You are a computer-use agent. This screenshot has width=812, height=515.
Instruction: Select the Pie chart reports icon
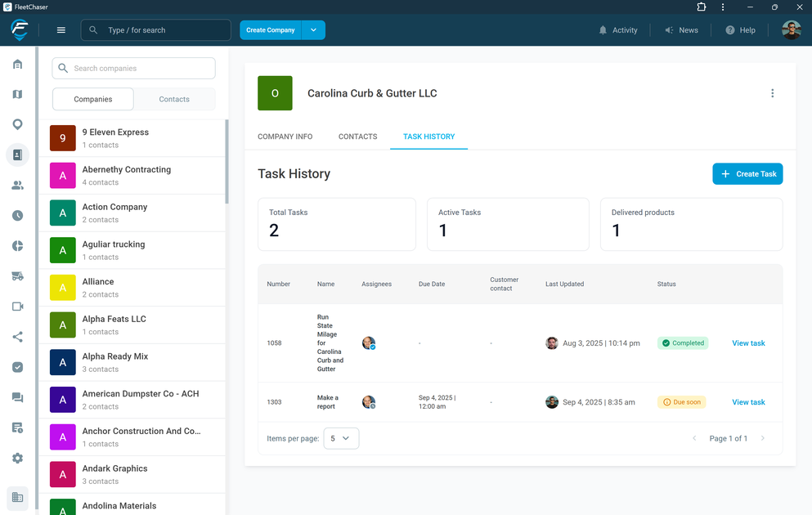[x=17, y=245]
